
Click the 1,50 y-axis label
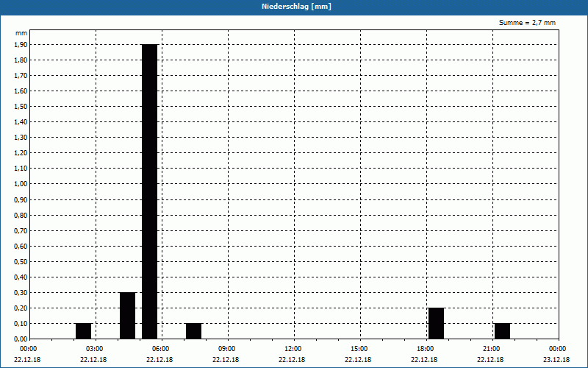click(x=21, y=107)
